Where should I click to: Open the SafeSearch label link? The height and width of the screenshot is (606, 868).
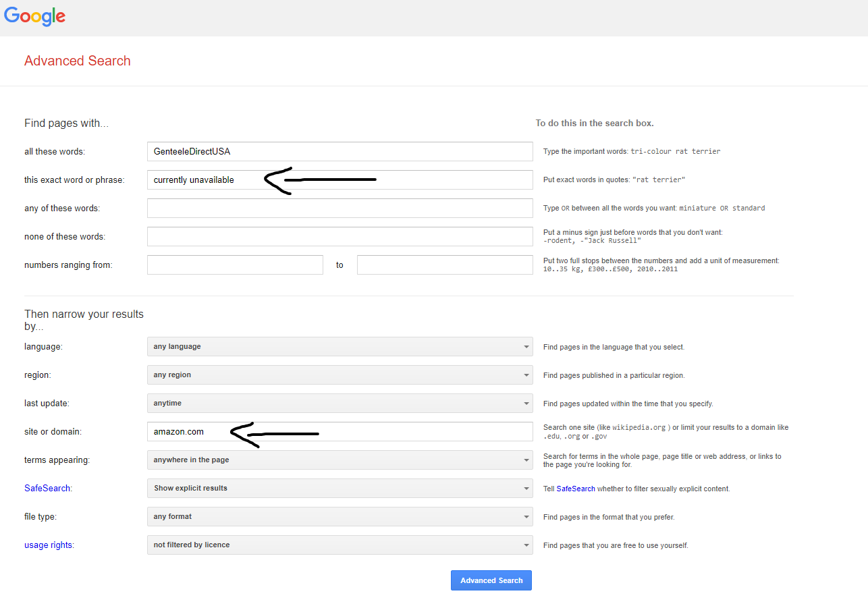pos(47,489)
